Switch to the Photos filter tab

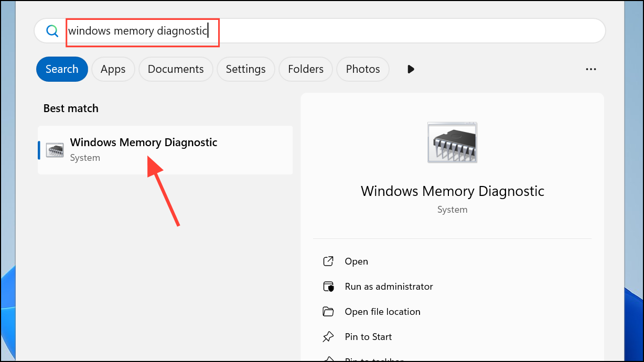pos(363,69)
